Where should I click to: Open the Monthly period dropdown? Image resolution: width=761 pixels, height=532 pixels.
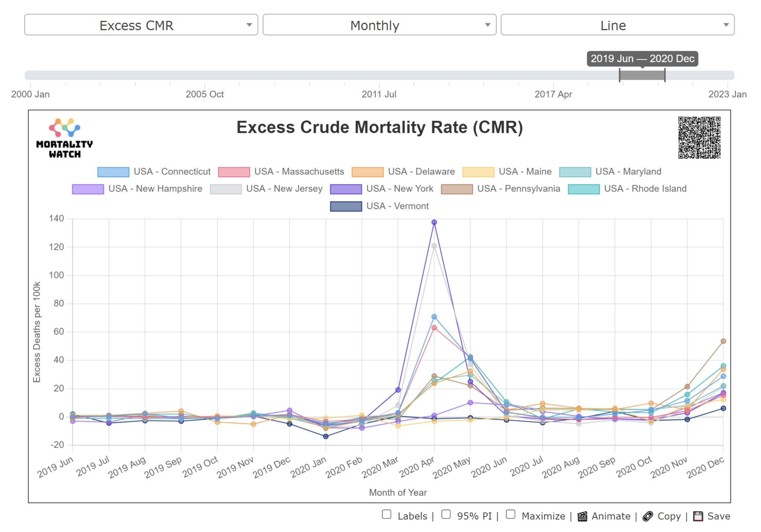[x=379, y=25]
